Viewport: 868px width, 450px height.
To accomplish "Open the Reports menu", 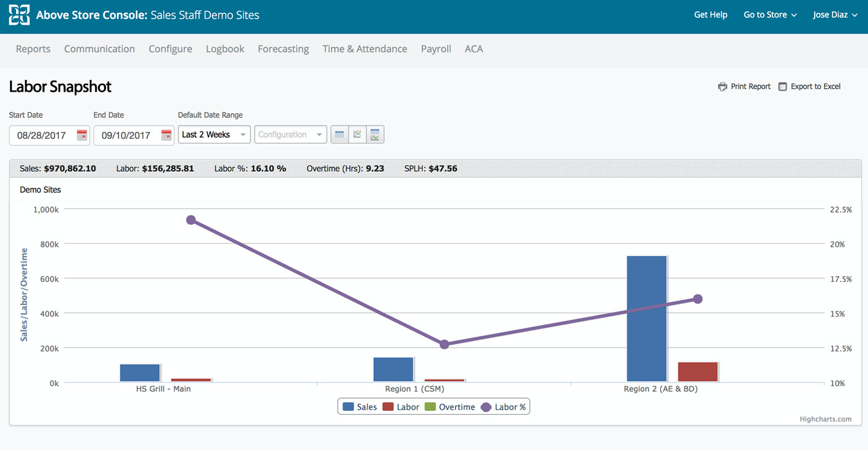I will coord(33,49).
